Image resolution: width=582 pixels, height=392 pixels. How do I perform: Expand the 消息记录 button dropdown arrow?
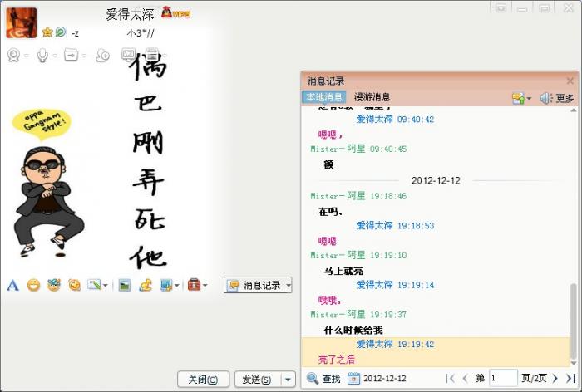(289, 285)
